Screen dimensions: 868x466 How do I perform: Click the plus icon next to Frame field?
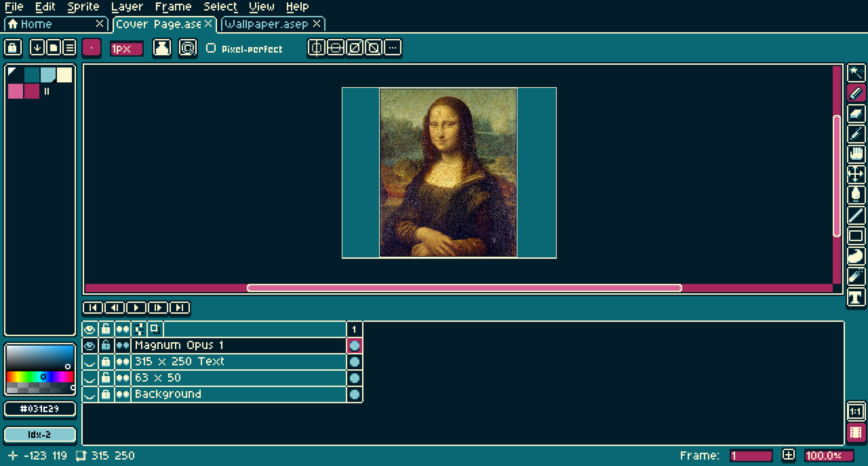coord(788,455)
